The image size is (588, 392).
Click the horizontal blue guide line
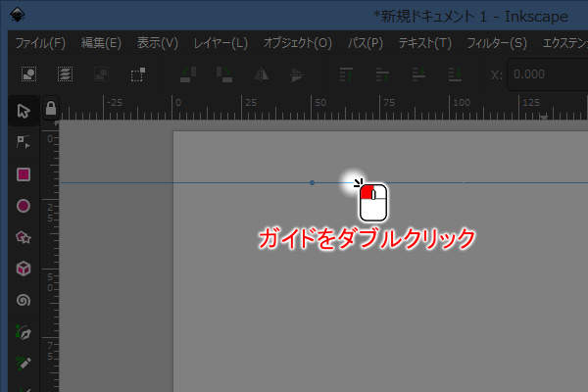coord(322,182)
